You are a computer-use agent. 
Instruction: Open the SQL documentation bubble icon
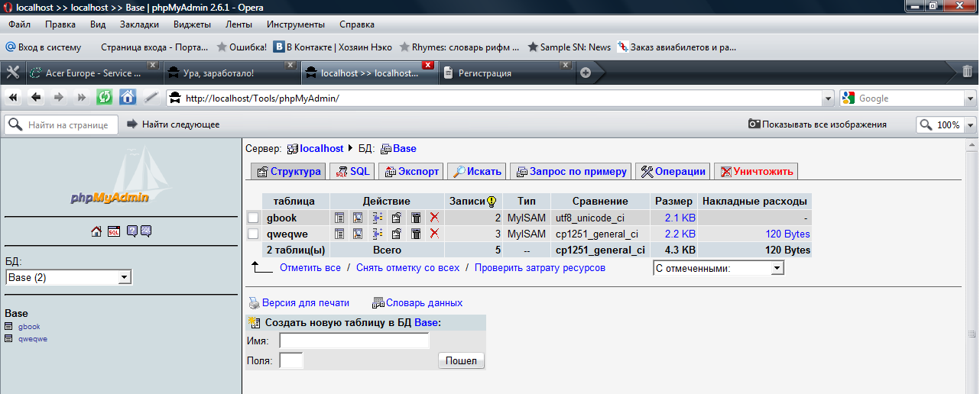click(146, 231)
